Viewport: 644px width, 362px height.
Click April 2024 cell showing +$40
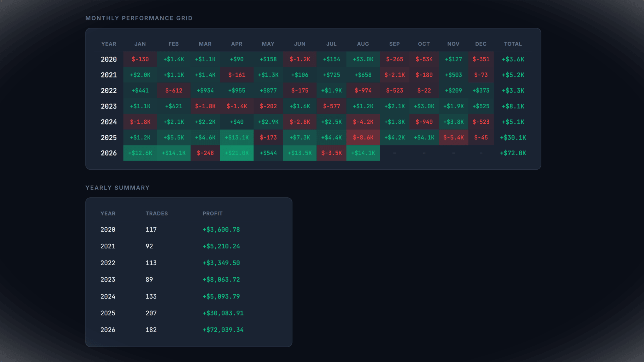[237, 122]
